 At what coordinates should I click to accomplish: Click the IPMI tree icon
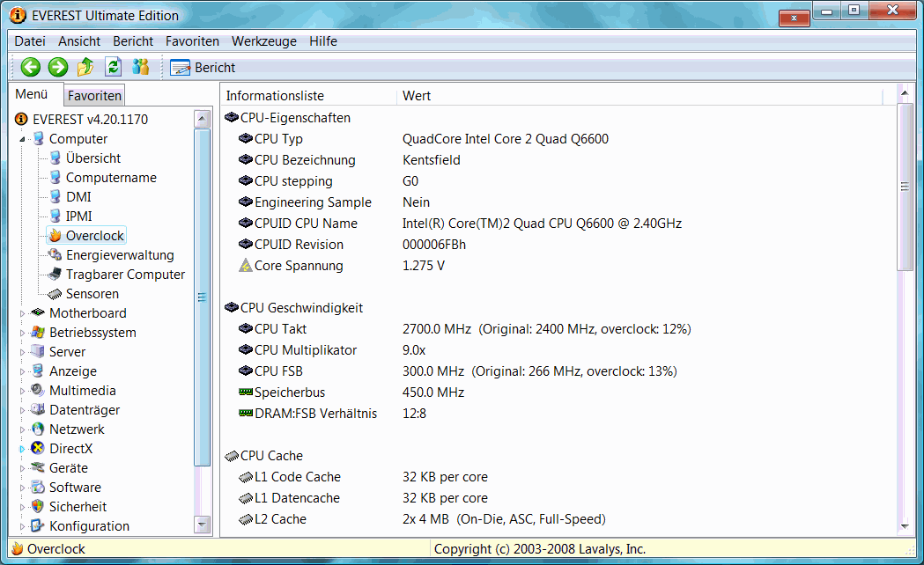coord(55,216)
